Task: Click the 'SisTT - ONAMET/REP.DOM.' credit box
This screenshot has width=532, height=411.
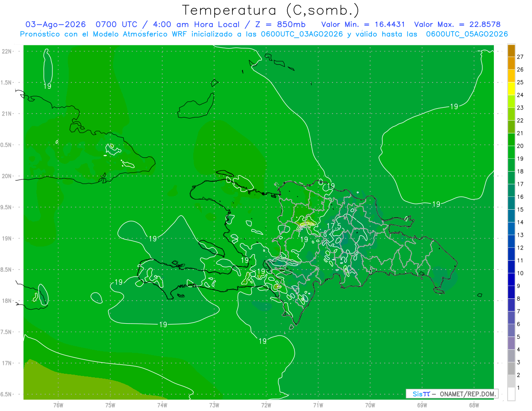Action: click(452, 394)
